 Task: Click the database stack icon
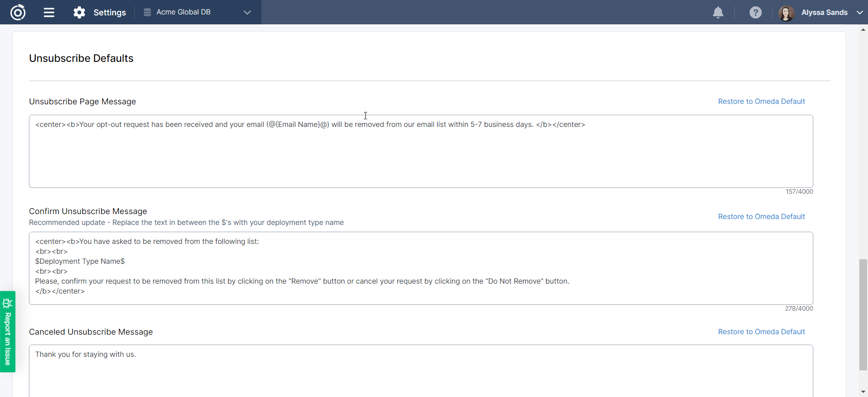coord(147,12)
